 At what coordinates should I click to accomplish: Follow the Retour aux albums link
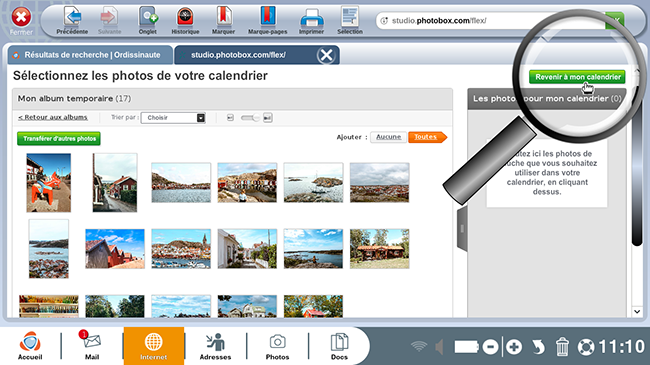click(53, 117)
